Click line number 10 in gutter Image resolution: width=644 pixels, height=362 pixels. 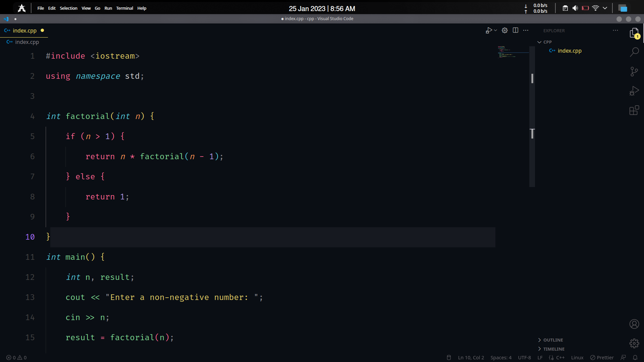click(30, 237)
